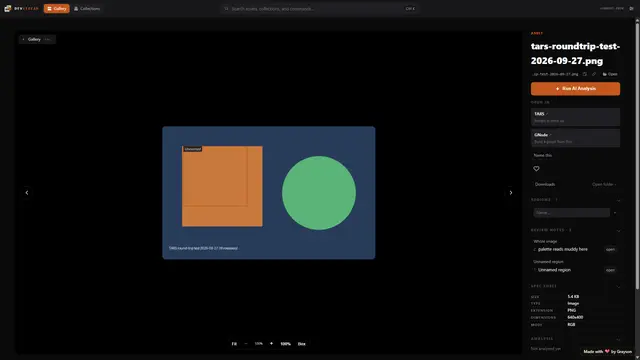
Task: Open the Unnamed region note
Action: click(x=610, y=270)
